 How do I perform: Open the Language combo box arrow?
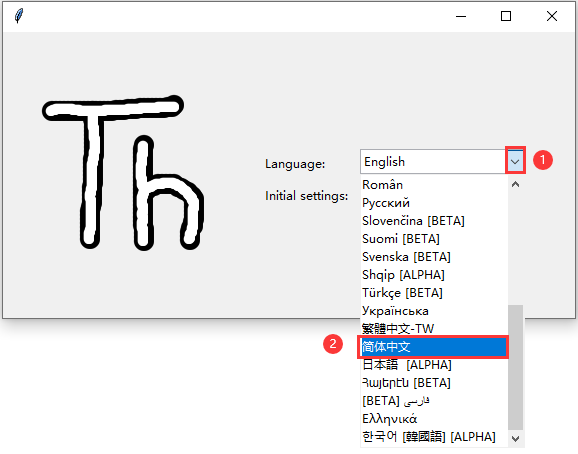(515, 161)
